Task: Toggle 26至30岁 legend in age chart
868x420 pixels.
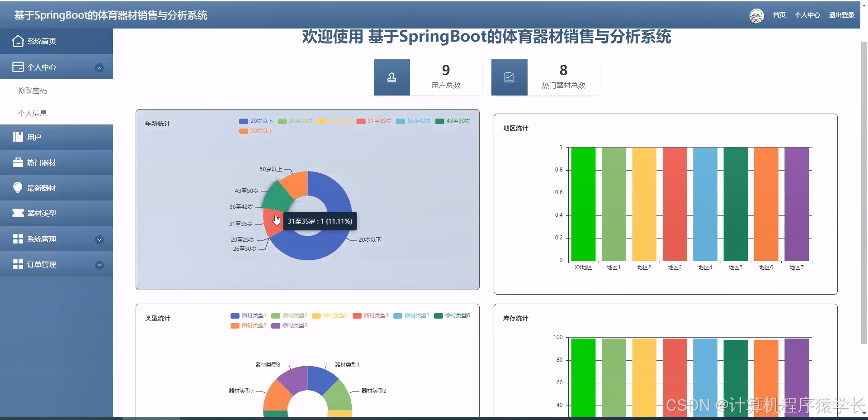Action: point(334,121)
